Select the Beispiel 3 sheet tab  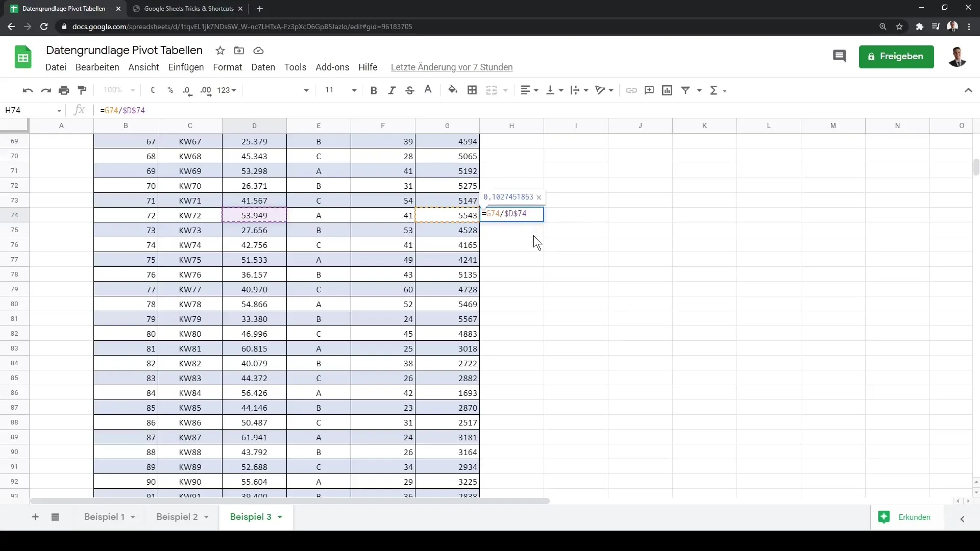tap(251, 517)
